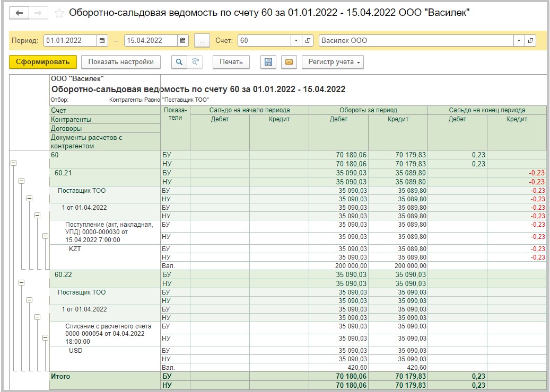Screen dimensions: 550x392
Task: Collapse contract 1 от 01.04.2022 under 60.21
Action: coord(38,216)
